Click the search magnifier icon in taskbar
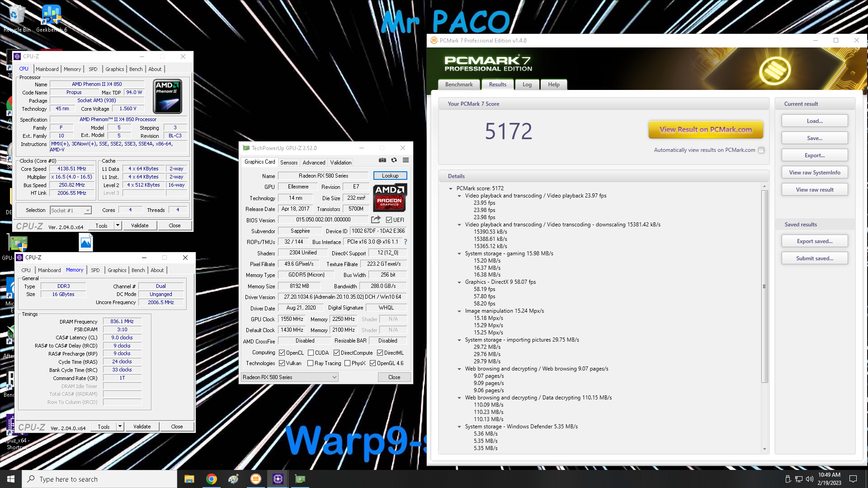Image resolution: width=868 pixels, height=488 pixels. (31, 479)
